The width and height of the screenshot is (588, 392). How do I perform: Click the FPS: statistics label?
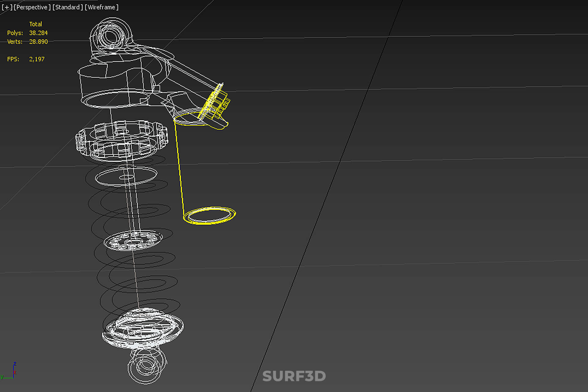pos(13,59)
